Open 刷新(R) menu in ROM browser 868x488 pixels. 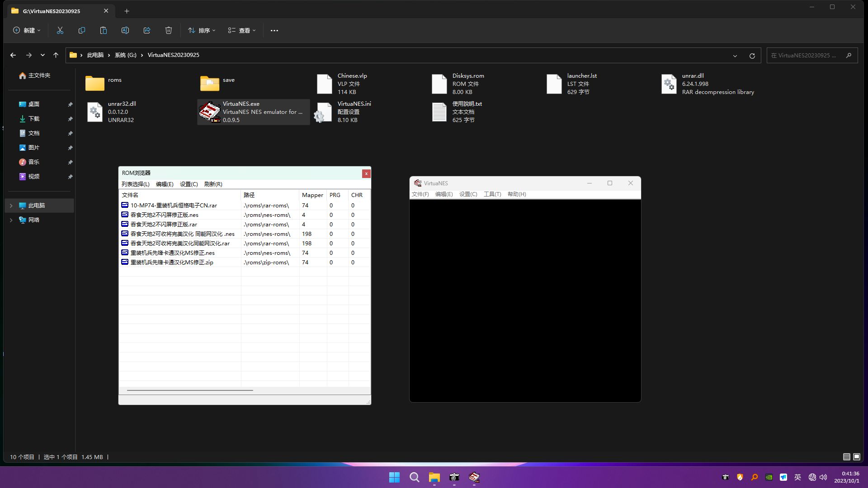click(213, 184)
